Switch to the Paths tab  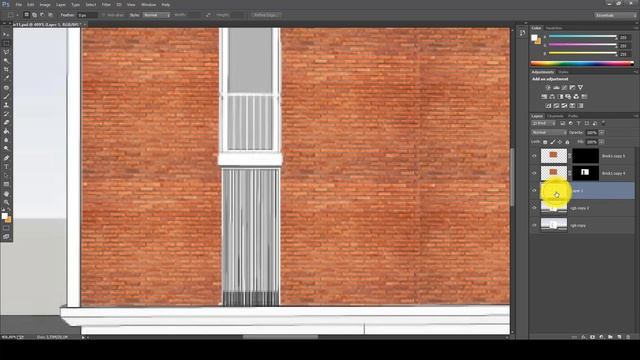pyautogui.click(x=573, y=116)
